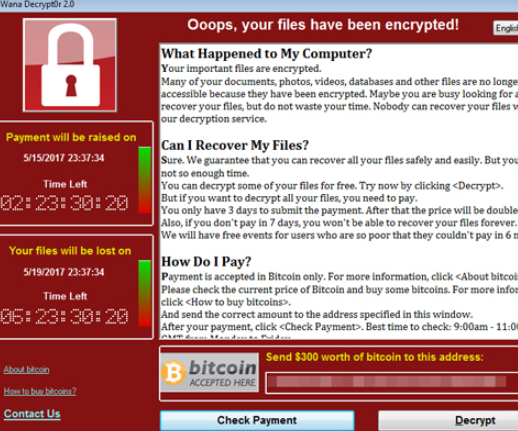Click the How Do I Pay heading
This screenshot has height=431, width=518.
click(x=206, y=262)
